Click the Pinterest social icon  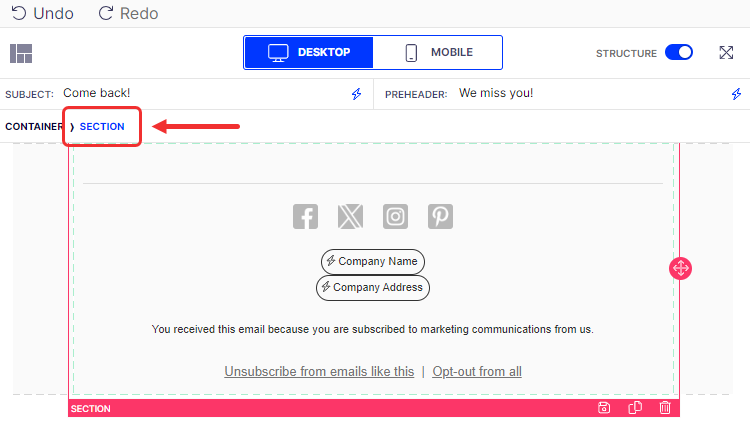pos(441,216)
